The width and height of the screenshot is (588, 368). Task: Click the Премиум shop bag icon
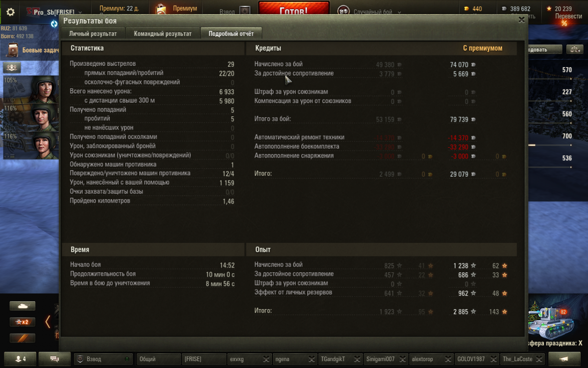[161, 9]
